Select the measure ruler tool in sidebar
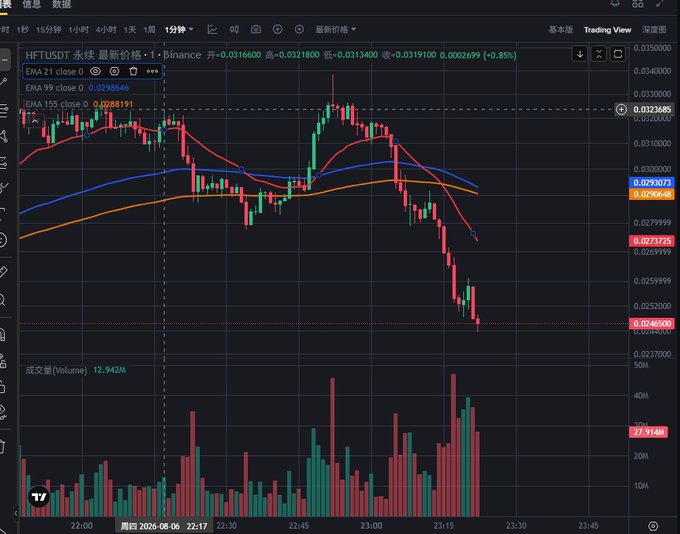This screenshot has height=534, width=680. (x=3, y=272)
